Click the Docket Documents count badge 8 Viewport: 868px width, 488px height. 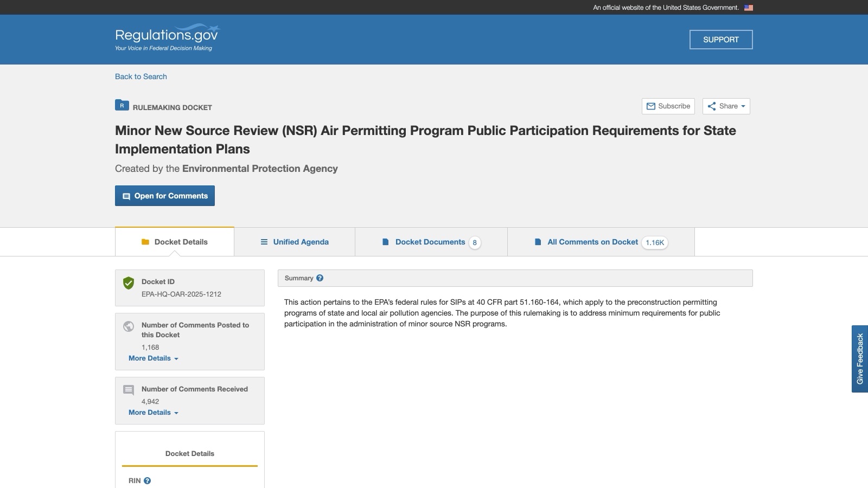[x=475, y=242]
